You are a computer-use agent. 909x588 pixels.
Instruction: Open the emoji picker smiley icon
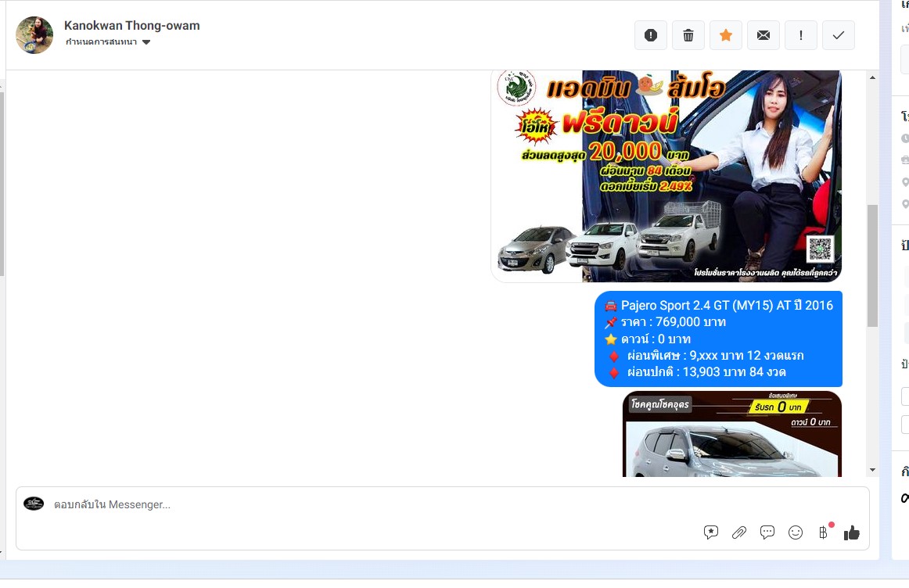click(x=796, y=532)
